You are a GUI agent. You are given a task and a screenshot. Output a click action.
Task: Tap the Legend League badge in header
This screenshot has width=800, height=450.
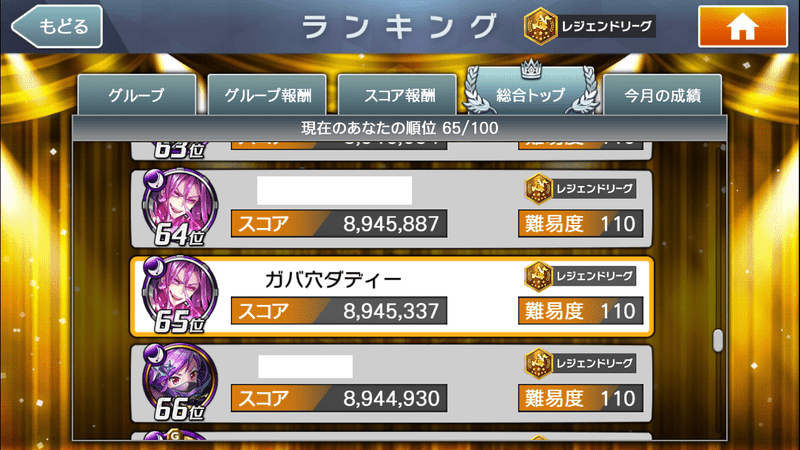coord(589,26)
